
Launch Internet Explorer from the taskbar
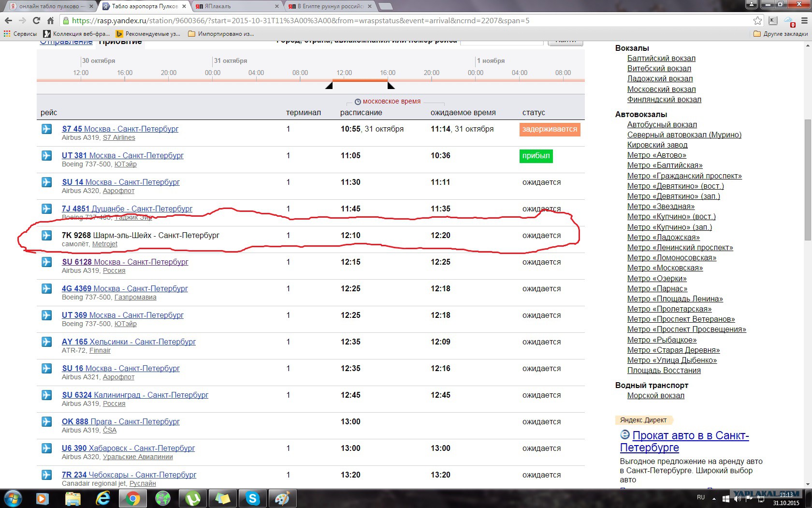tap(103, 498)
